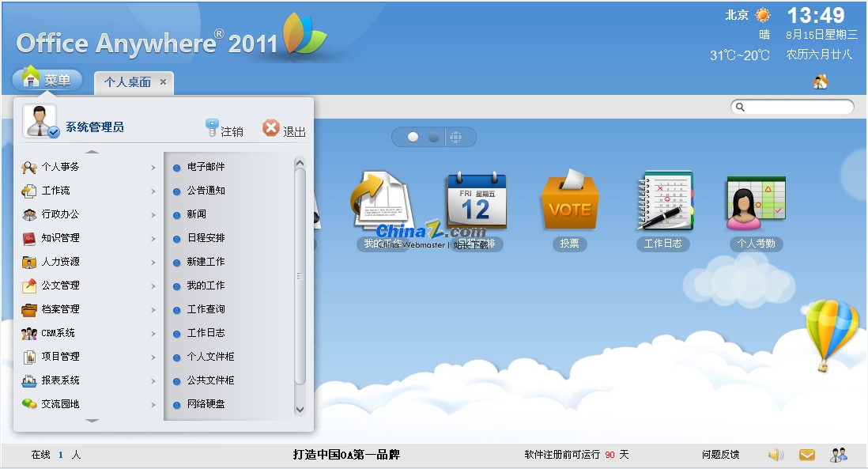Screen dimensions: 868x469
Task: Click the online count 1
Action: [x=60, y=455]
